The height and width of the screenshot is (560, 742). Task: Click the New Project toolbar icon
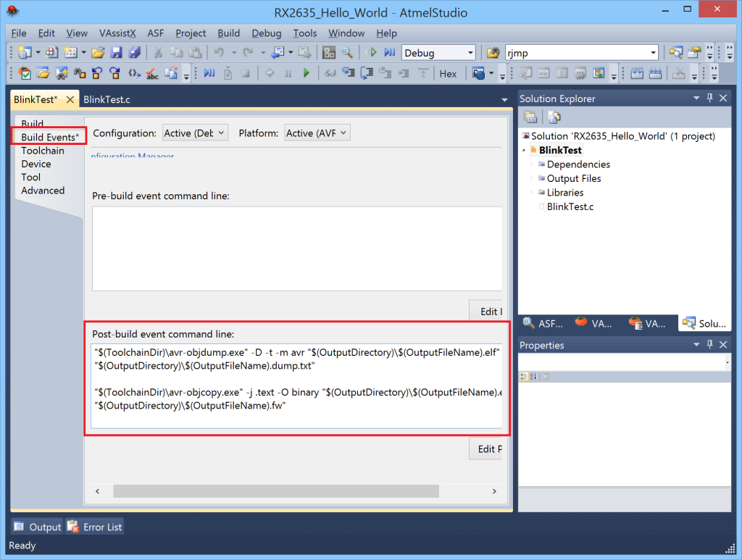coord(25,52)
